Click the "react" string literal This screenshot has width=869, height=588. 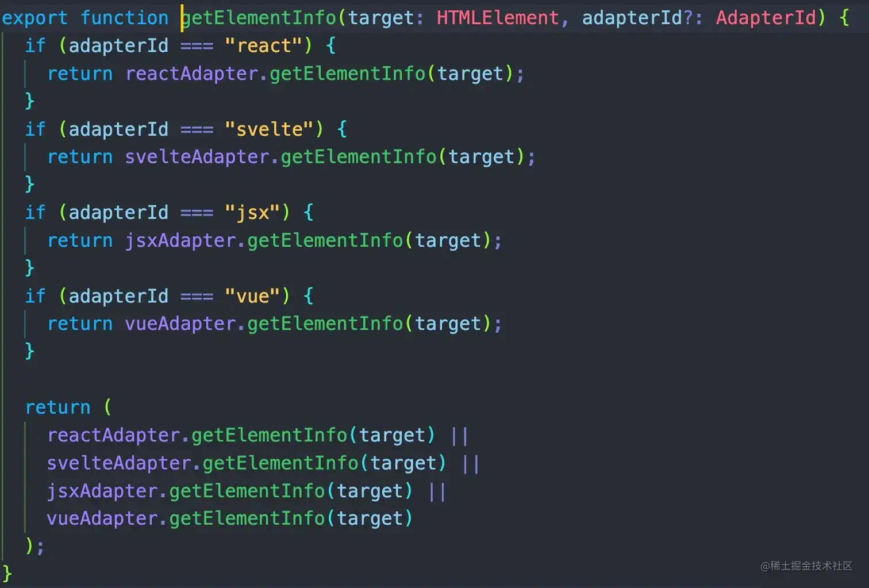(264, 45)
